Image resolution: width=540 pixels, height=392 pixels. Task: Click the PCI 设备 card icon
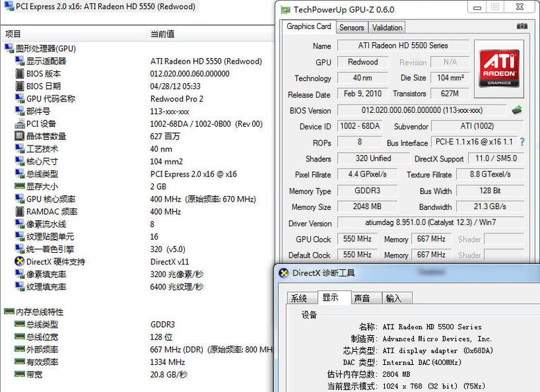point(19,124)
